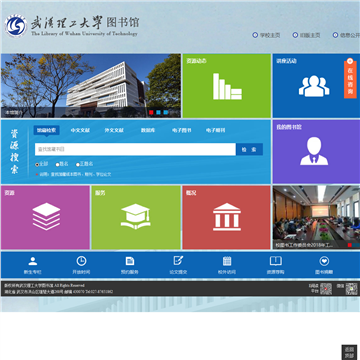Screen dimensions: 360x360
Task: Select the 题名 search scope radio
Action: coord(57,165)
